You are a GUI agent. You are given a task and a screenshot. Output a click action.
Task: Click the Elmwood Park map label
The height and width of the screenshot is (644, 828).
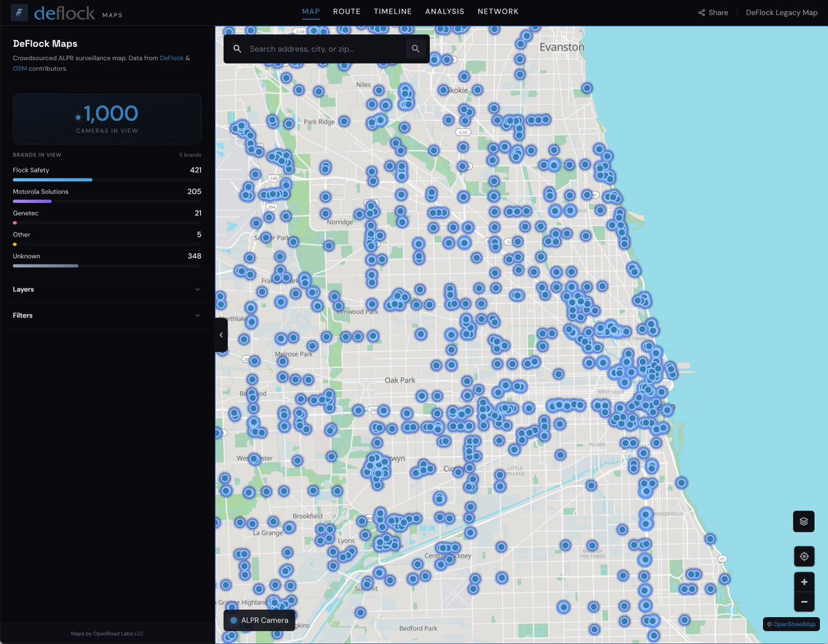pos(358,312)
